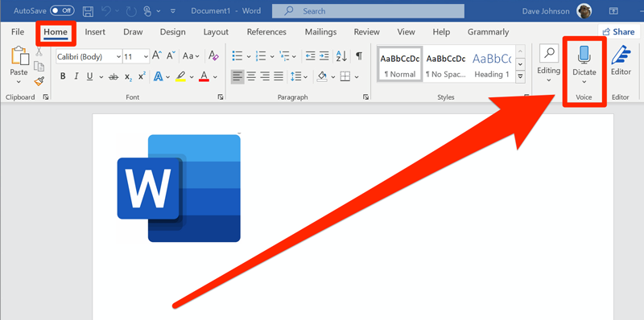Image resolution: width=644 pixels, height=320 pixels.
Task: Increase paragraph indent
Action: point(324,55)
